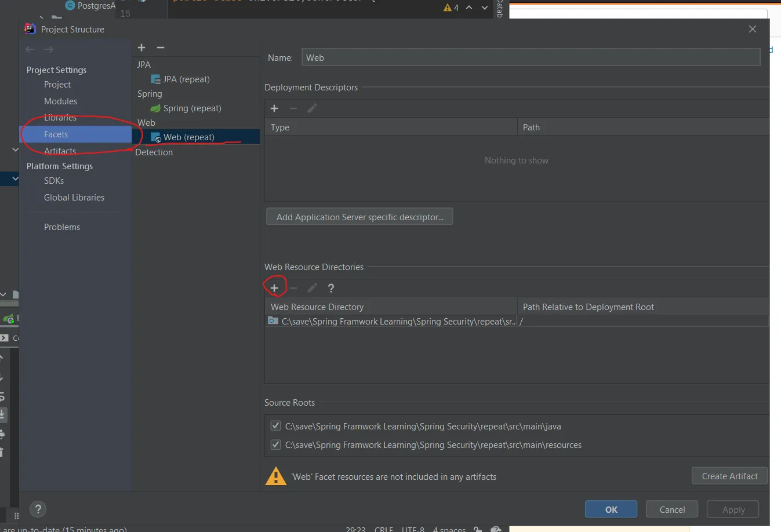Click Add Application Server specific descriptor button
Screen dimensions: 781x532
tap(359, 217)
